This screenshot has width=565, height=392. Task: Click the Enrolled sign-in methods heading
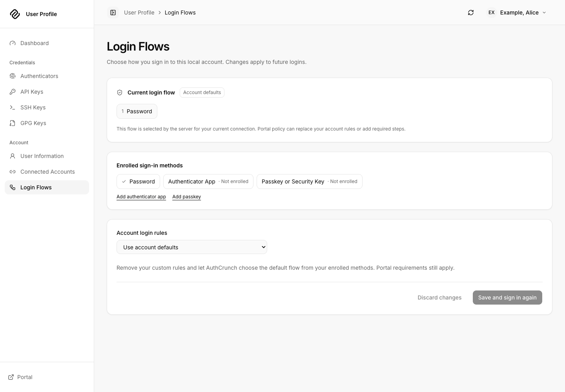[x=149, y=165]
